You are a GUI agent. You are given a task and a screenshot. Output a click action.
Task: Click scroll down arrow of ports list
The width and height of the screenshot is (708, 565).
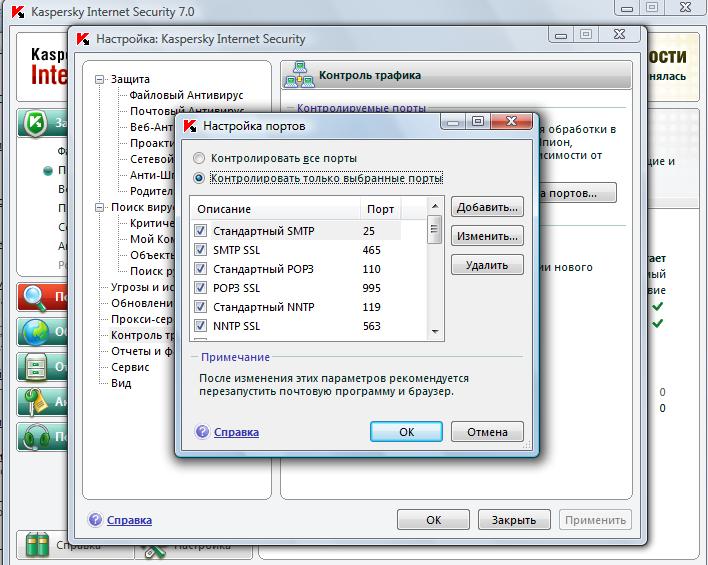[435, 332]
